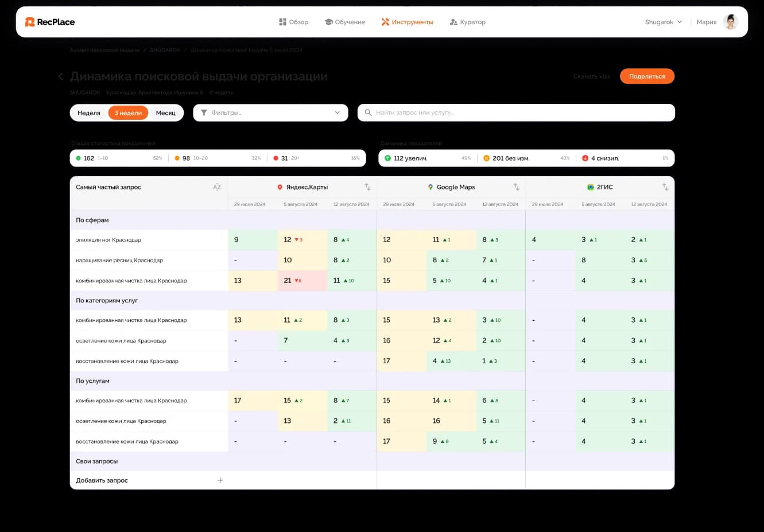Click the Найти запрос или услугу search field

[516, 112]
